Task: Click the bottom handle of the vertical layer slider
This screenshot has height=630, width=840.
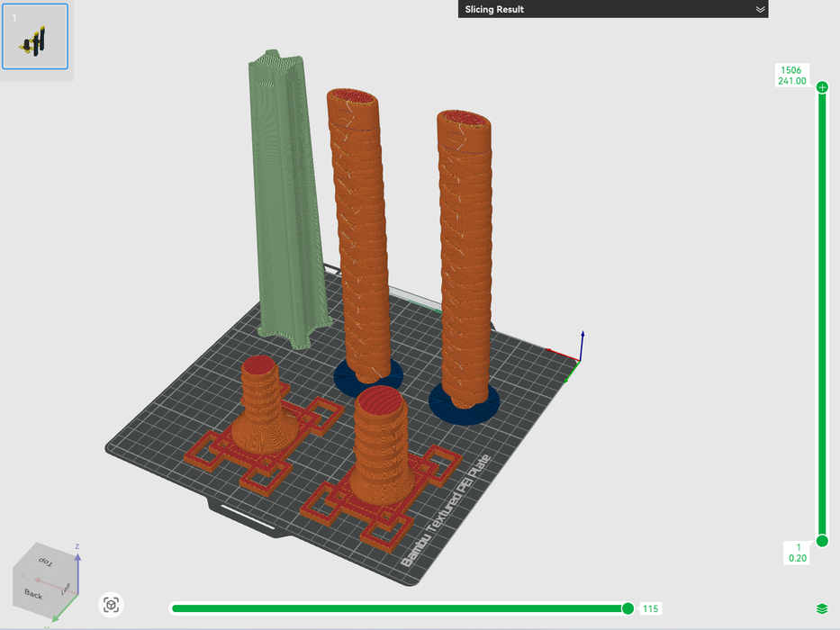Action: (822, 541)
